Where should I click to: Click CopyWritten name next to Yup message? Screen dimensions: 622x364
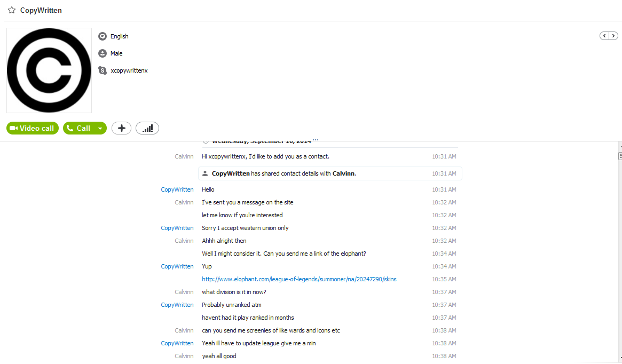[x=177, y=266]
